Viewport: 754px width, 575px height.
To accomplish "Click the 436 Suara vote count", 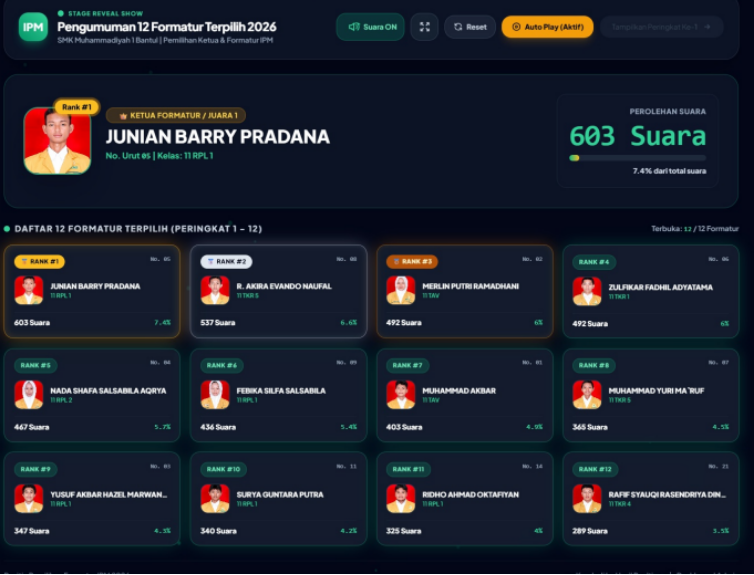I will coord(218,427).
